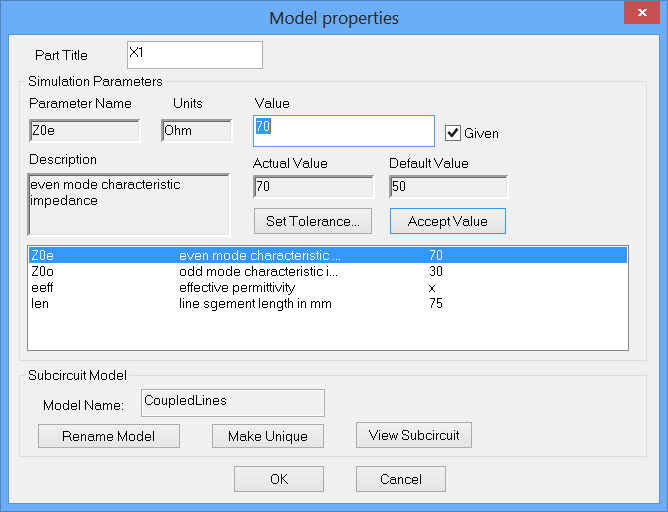This screenshot has height=512, width=668.
Task: Confirm the dialog with OK
Action: [279, 479]
